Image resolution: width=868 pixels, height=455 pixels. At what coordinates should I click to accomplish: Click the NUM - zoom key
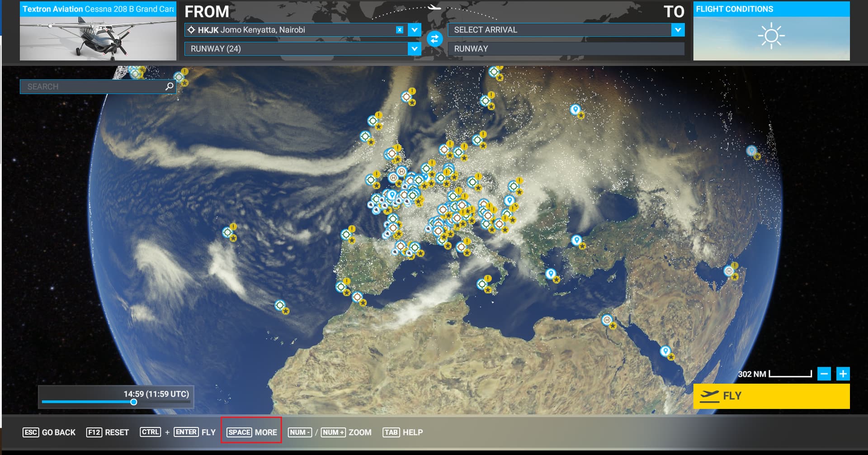click(x=300, y=432)
